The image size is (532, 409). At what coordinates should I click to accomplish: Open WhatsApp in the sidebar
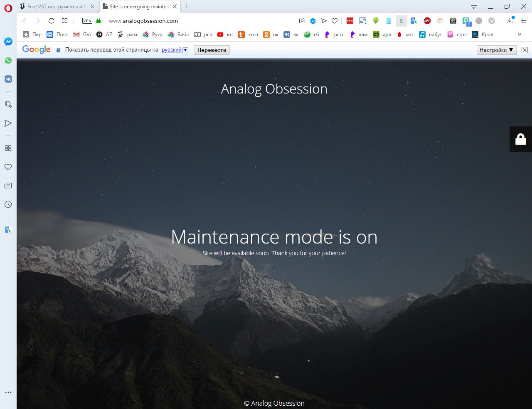point(8,60)
